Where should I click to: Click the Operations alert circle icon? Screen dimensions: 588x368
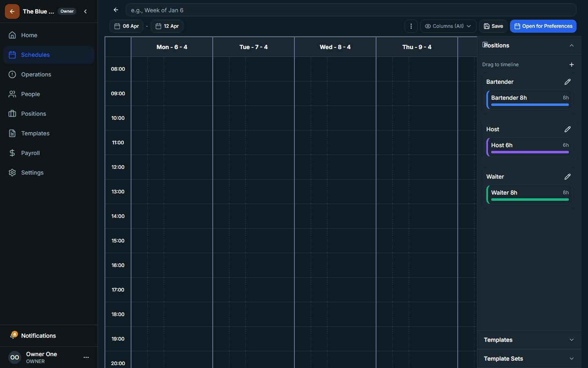12,74
